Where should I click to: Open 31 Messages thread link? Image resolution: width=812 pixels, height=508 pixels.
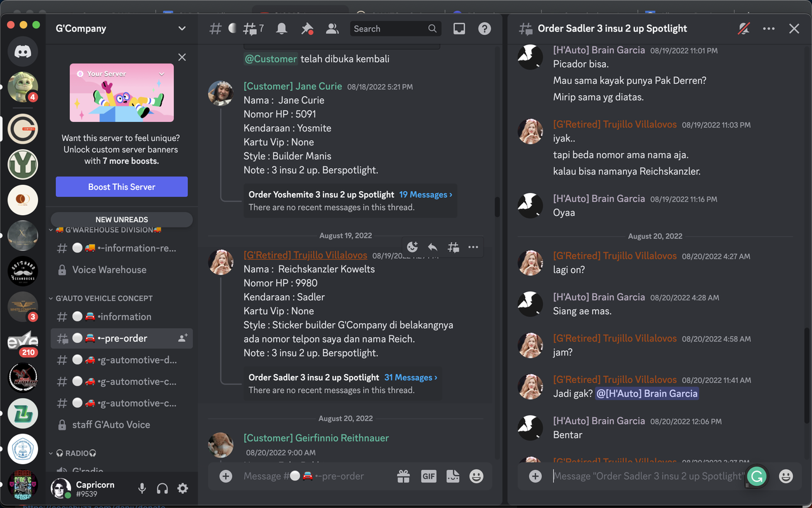click(410, 377)
